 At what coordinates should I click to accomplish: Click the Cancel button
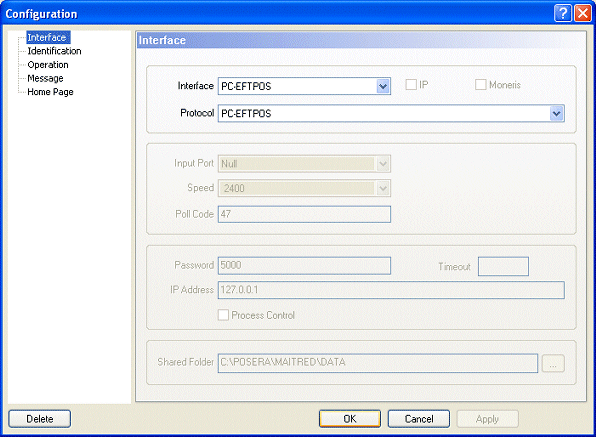click(419, 419)
